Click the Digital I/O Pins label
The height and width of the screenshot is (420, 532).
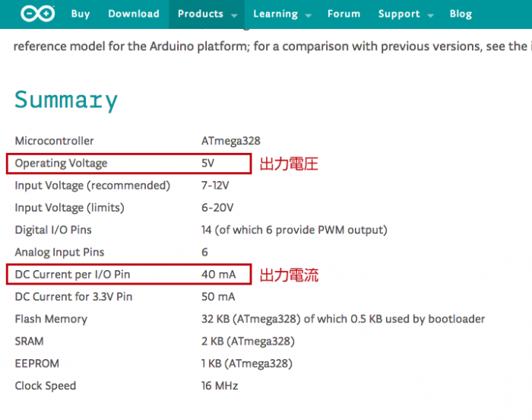[x=53, y=230]
